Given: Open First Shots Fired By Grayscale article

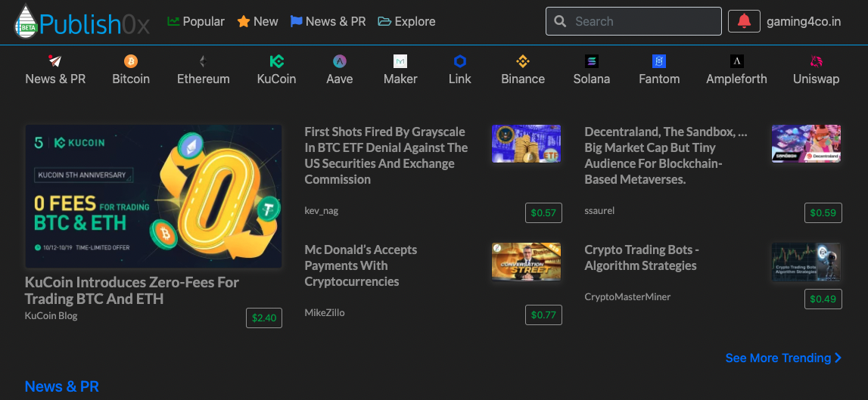Looking at the screenshot, I should pyautogui.click(x=387, y=156).
